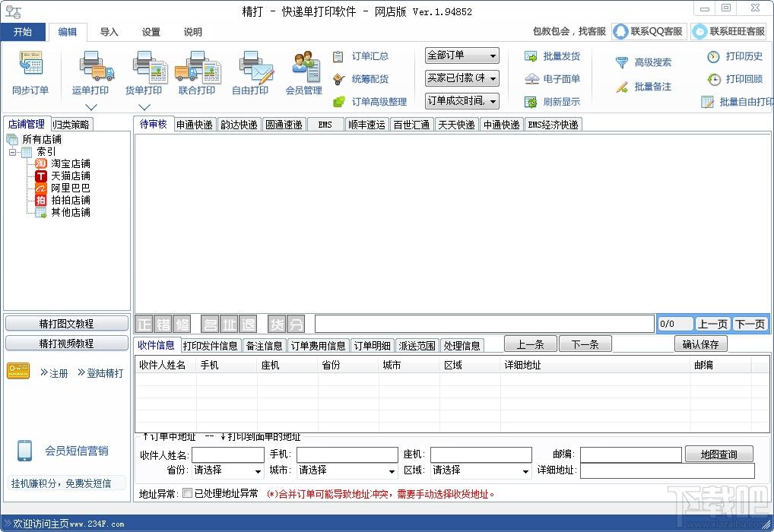Expand chevron under 货单打印
The width and height of the screenshot is (774, 532).
click(x=144, y=107)
